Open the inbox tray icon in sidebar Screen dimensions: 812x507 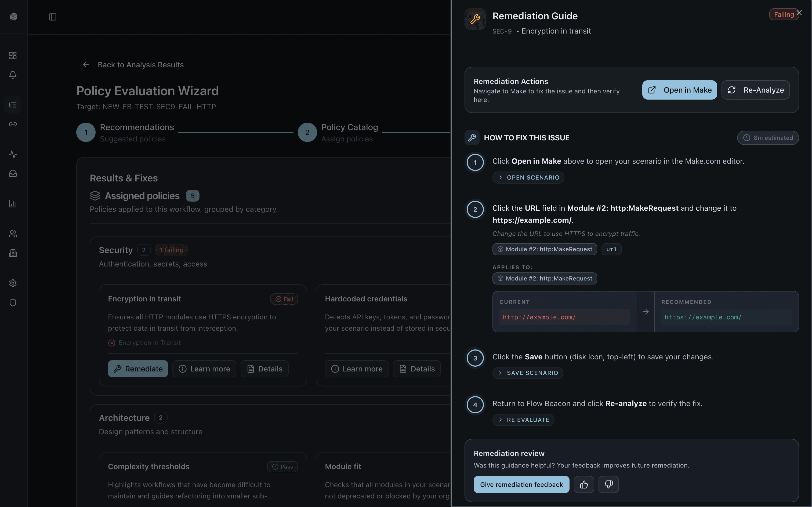pos(13,173)
